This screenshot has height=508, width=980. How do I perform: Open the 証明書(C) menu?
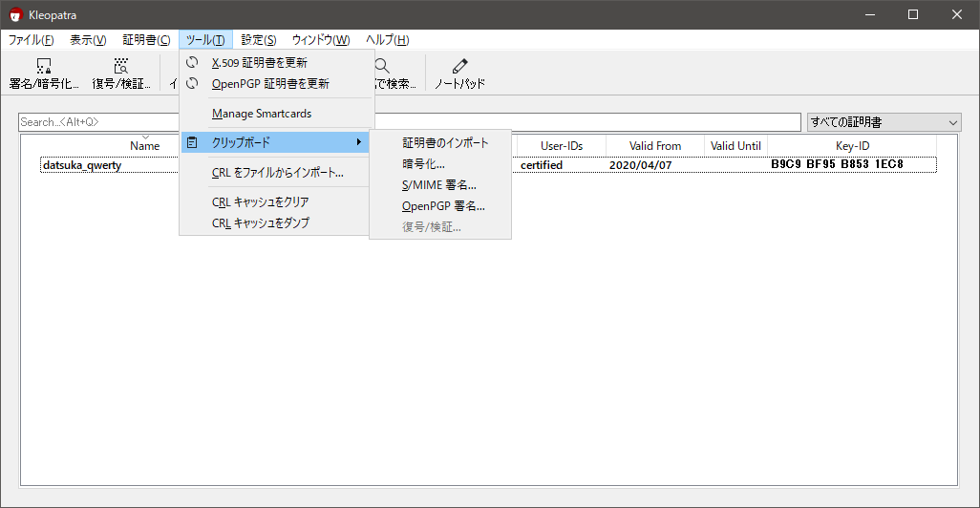click(146, 40)
